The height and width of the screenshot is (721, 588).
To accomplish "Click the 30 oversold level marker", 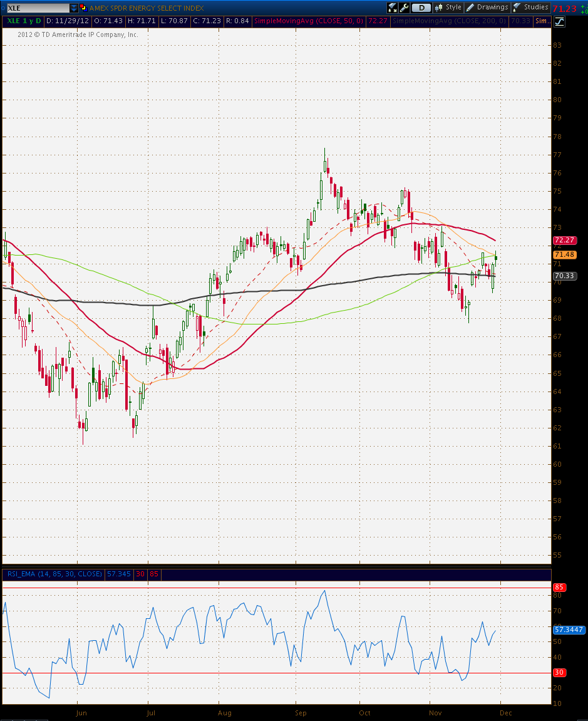I will pos(559,672).
